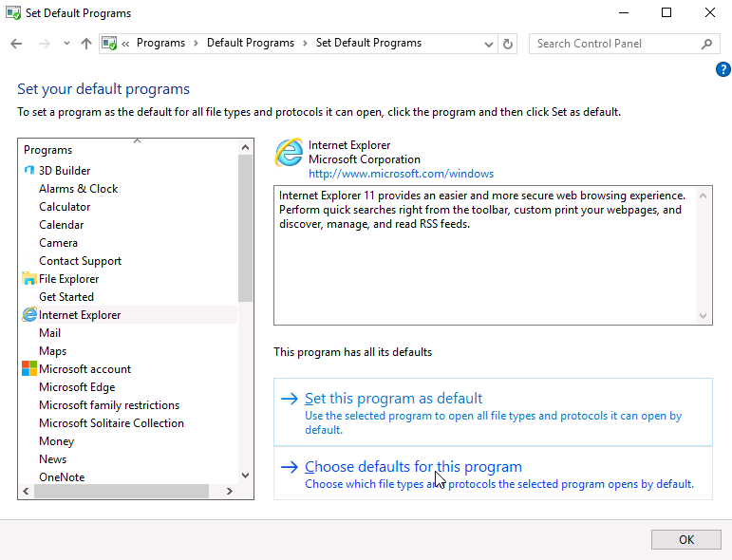Screen dimensions: 732x560
Task: Click Choose defaults for this program
Action: coord(493,474)
